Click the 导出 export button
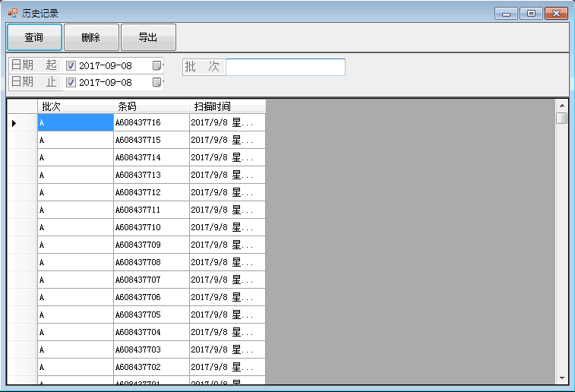This screenshot has height=392, width=575. (x=148, y=37)
